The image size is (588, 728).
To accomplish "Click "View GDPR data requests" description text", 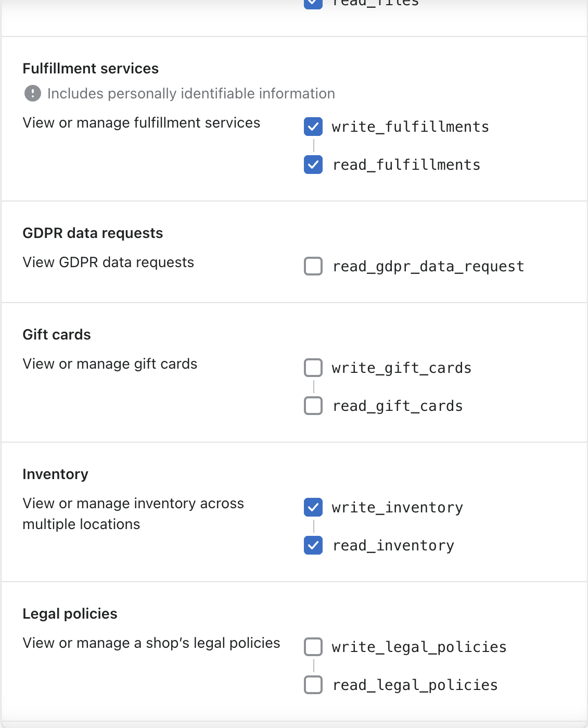I will 108,262.
